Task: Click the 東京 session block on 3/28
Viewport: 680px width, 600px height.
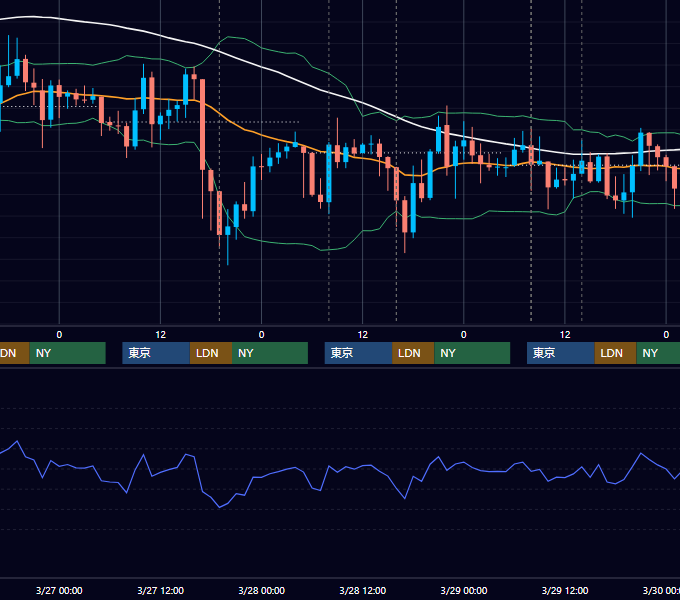Action: tap(359, 353)
